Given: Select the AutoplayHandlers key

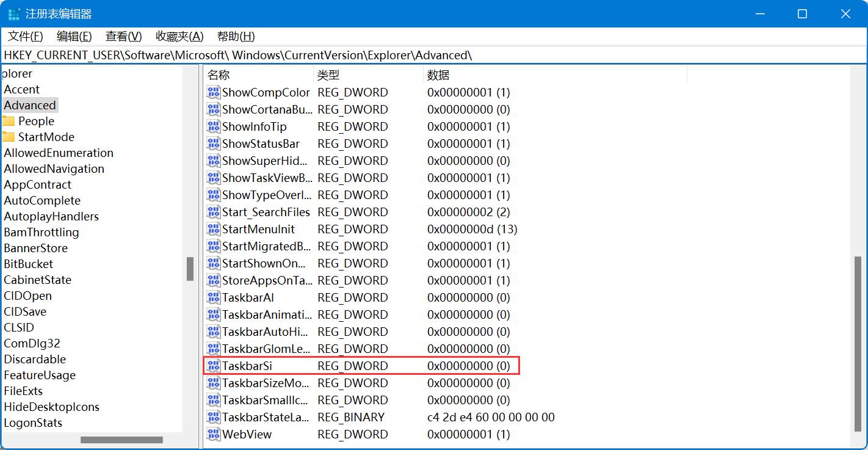Looking at the screenshot, I should (51, 216).
